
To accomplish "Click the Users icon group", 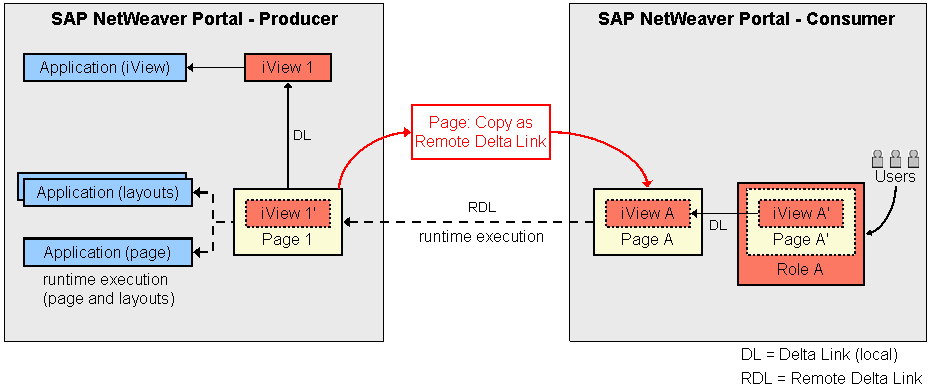I will pyautogui.click(x=895, y=158).
